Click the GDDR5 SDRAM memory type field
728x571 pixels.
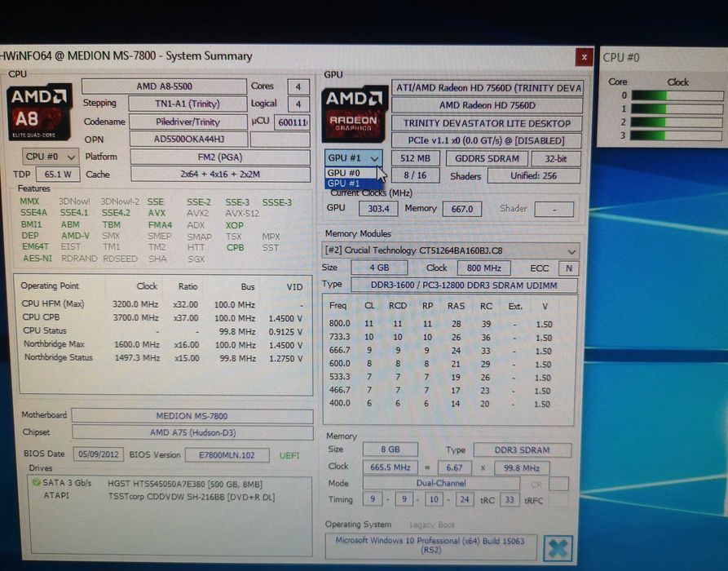487,158
